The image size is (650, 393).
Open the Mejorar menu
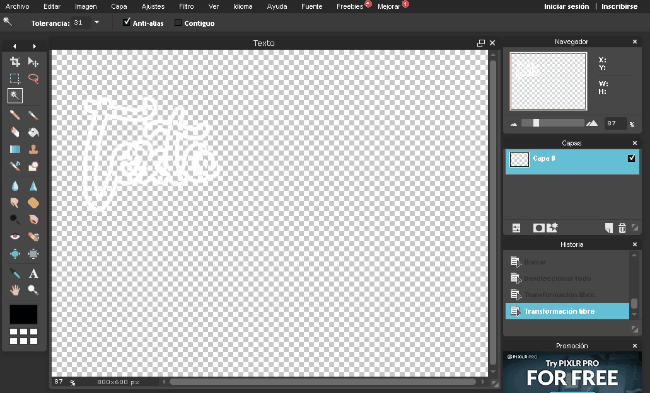click(x=388, y=7)
